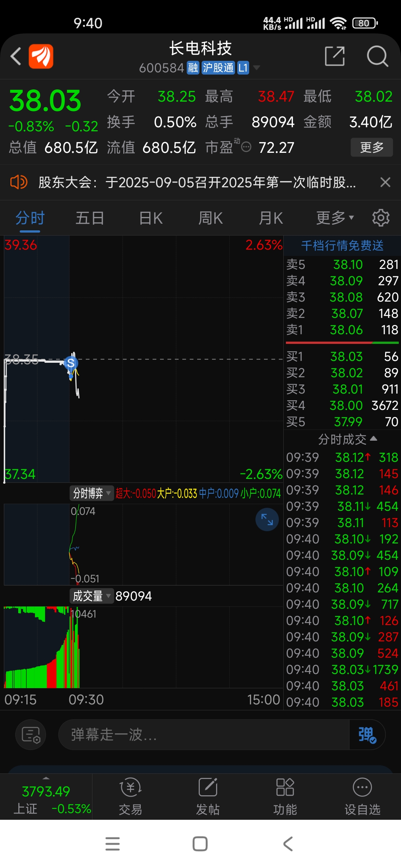Tap the share icon in header
This screenshot has height=868, width=401.
[x=335, y=56]
